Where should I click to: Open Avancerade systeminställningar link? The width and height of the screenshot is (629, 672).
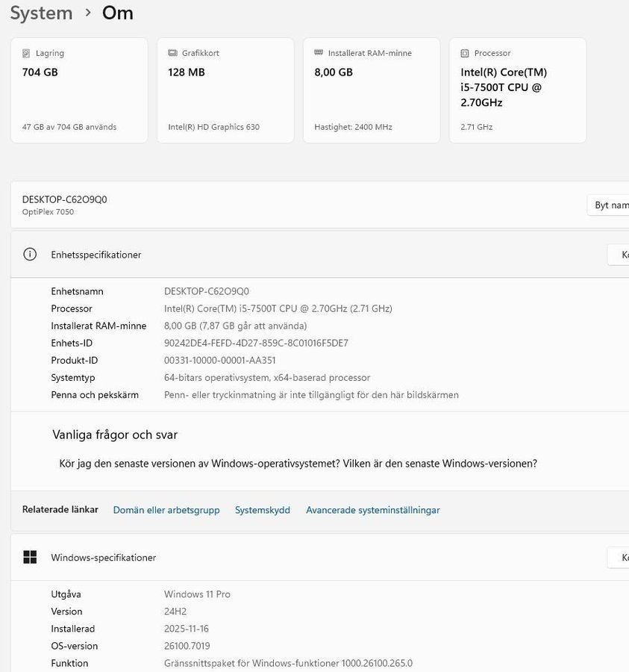coord(373,510)
